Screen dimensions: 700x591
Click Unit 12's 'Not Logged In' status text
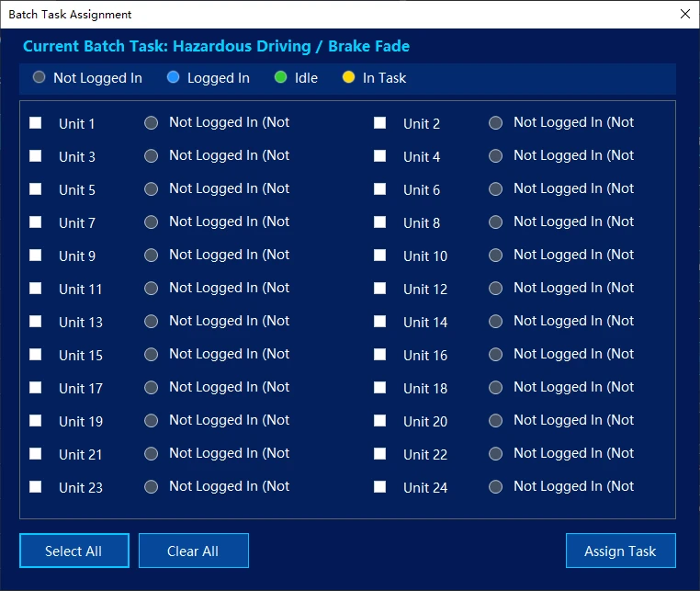coord(573,288)
